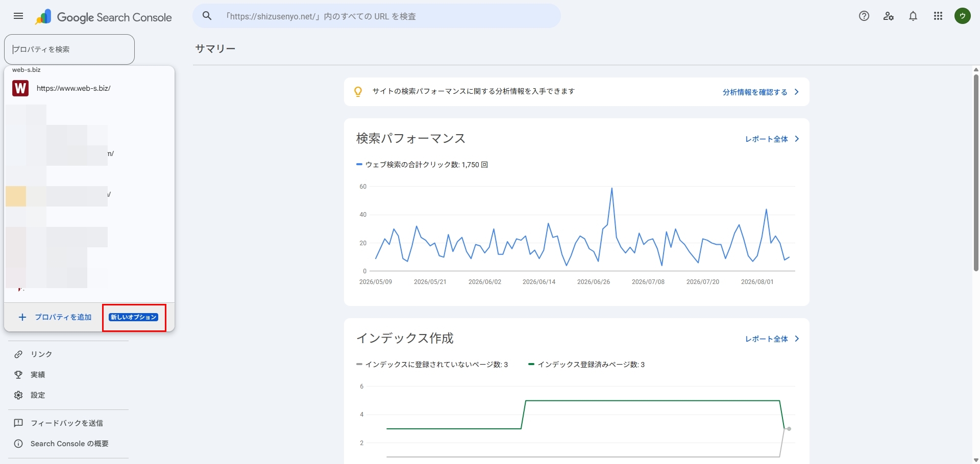Click the 検索パフォーマンス heading
980x464 pixels.
[x=411, y=139]
